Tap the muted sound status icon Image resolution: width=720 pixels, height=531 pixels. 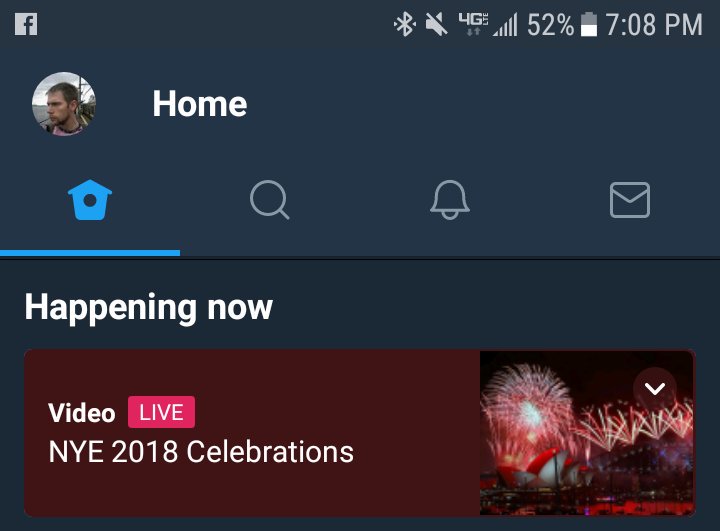tap(436, 24)
